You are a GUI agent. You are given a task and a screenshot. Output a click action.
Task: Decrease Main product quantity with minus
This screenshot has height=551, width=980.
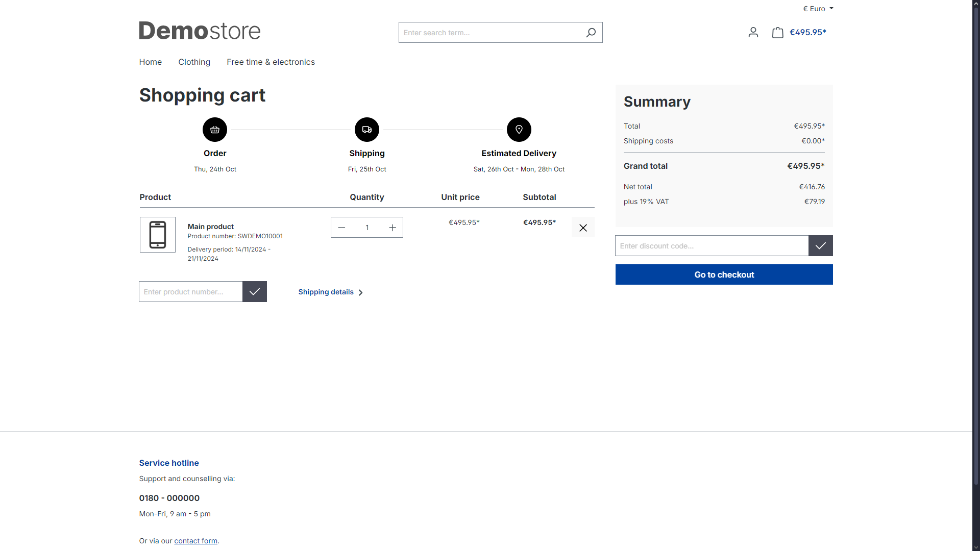[x=341, y=228]
